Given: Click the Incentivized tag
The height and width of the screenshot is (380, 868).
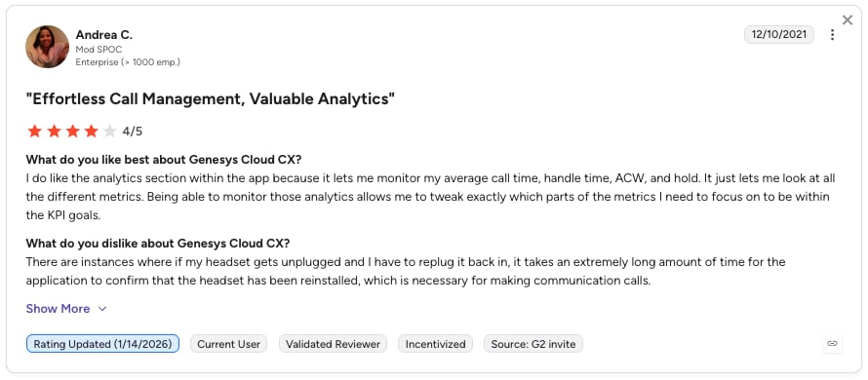Looking at the screenshot, I should (435, 344).
